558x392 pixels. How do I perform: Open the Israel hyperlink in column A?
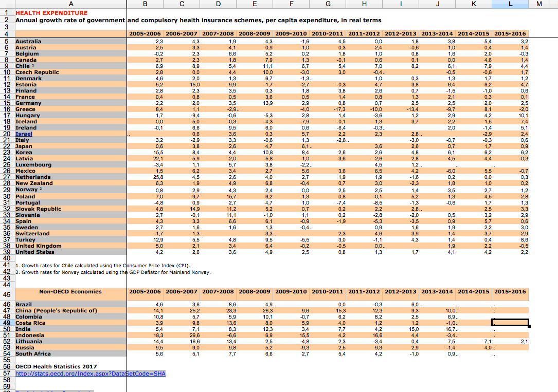pyautogui.click(x=24, y=134)
